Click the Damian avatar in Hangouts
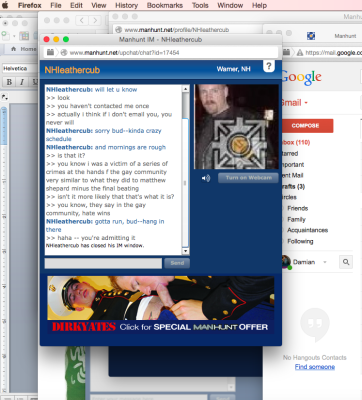Screen dimensions: 362x400 (286, 262)
